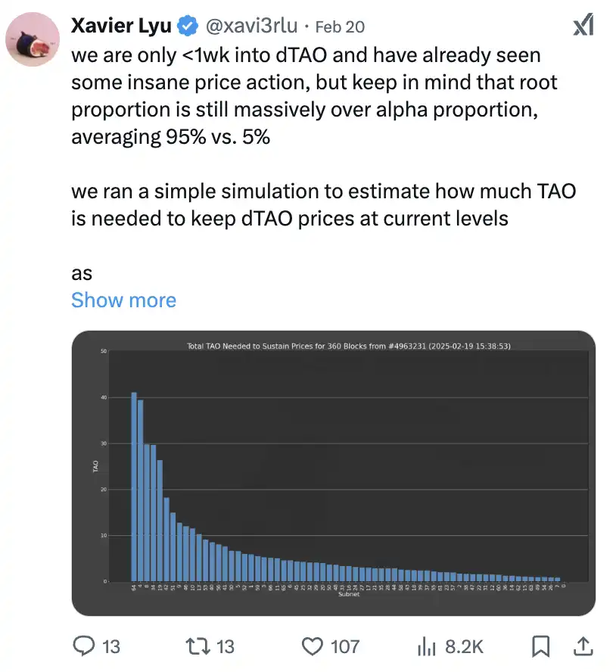The width and height of the screenshot is (616, 672).
Task: Click the blue verified badge
Action: tap(187, 26)
